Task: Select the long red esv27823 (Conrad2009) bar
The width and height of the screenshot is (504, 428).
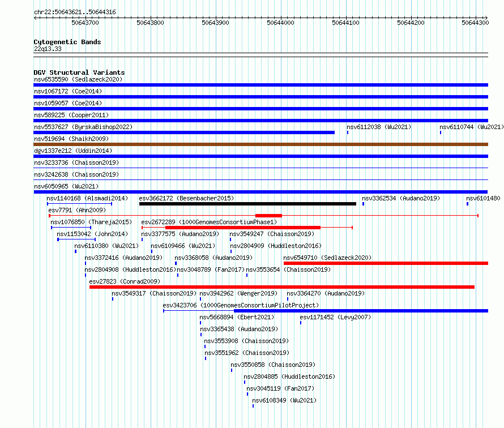Action: [x=282, y=287]
